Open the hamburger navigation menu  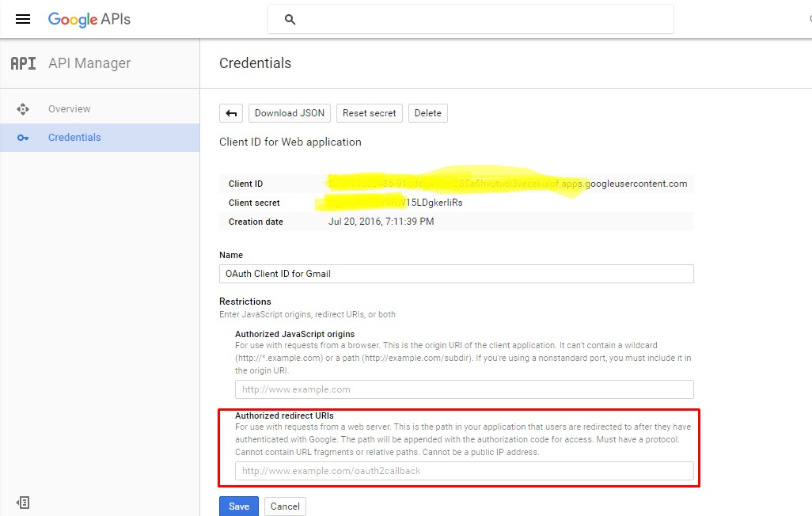[x=23, y=19]
